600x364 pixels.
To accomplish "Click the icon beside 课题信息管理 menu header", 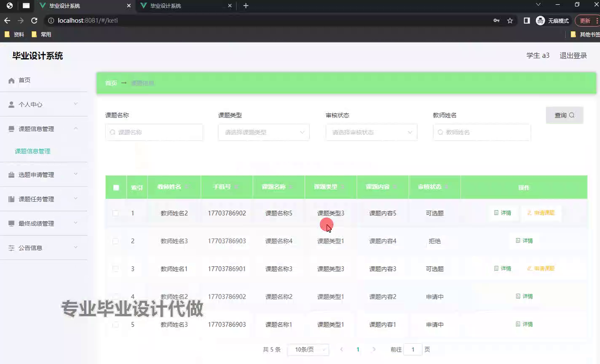I will coord(11,129).
